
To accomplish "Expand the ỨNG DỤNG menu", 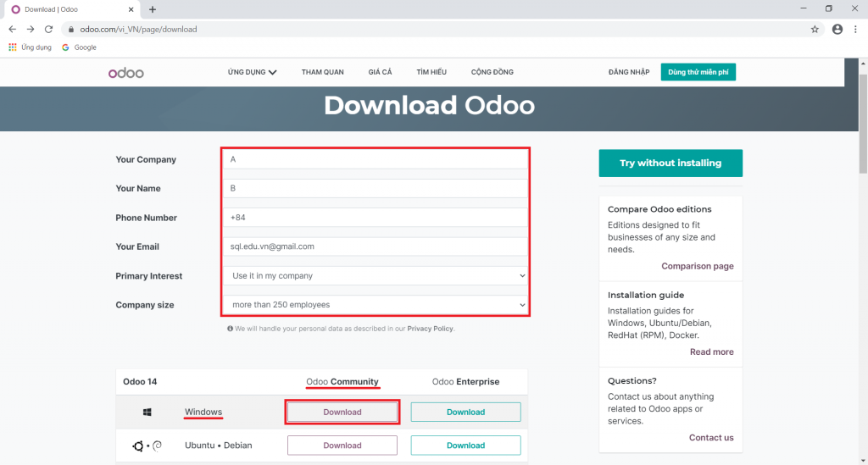I will click(252, 72).
